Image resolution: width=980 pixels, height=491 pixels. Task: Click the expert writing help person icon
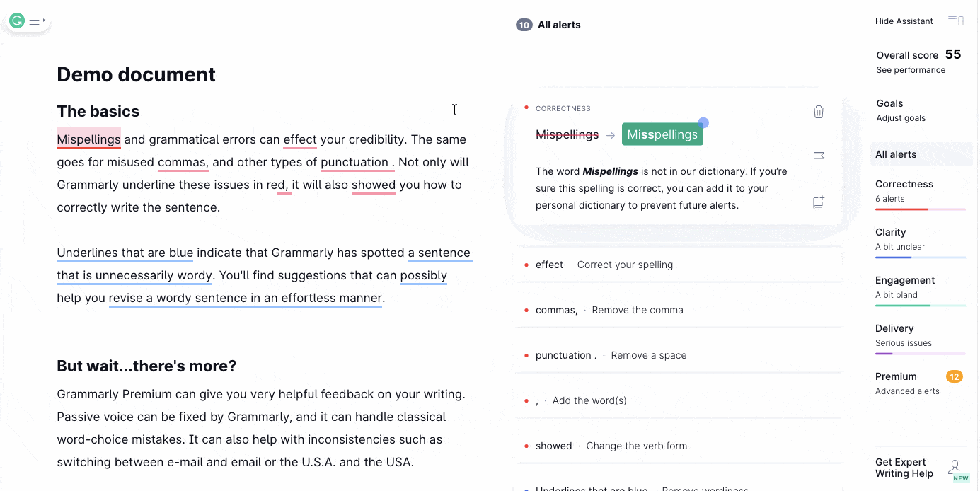point(955,467)
